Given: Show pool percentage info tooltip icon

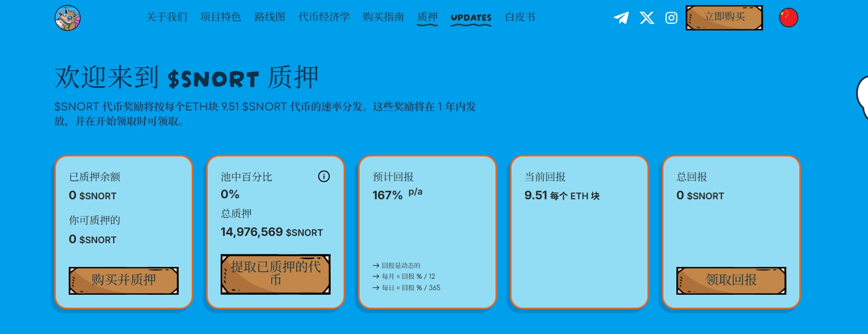Looking at the screenshot, I should [x=323, y=177].
